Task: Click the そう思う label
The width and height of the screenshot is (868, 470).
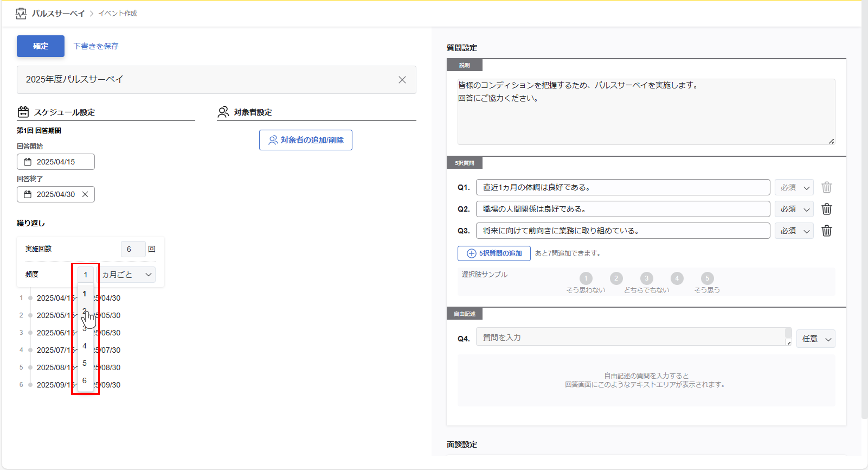Action: (x=707, y=290)
